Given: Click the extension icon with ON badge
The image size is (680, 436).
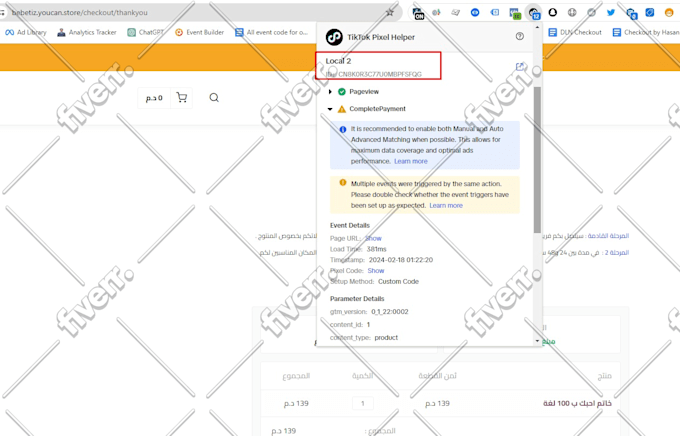Looking at the screenshot, I should tap(418, 13).
